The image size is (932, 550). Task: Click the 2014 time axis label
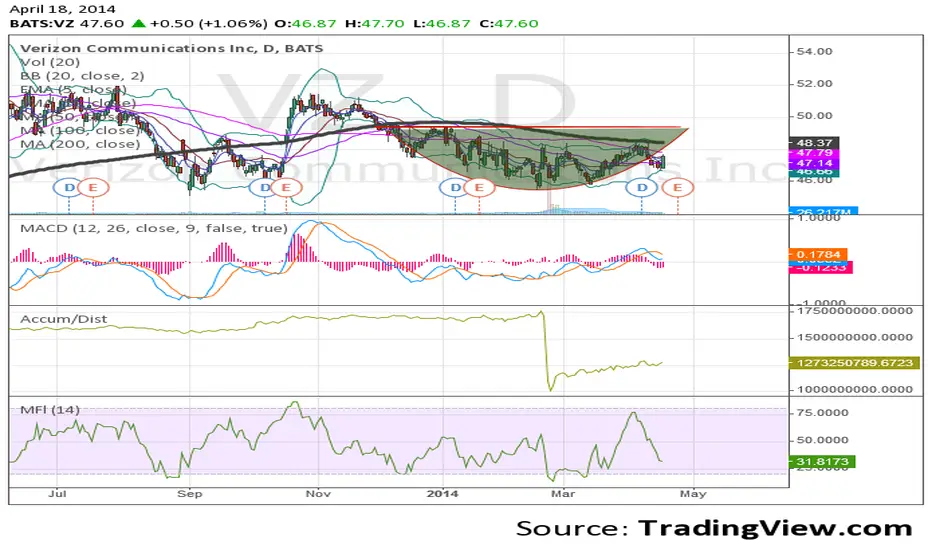click(x=443, y=494)
